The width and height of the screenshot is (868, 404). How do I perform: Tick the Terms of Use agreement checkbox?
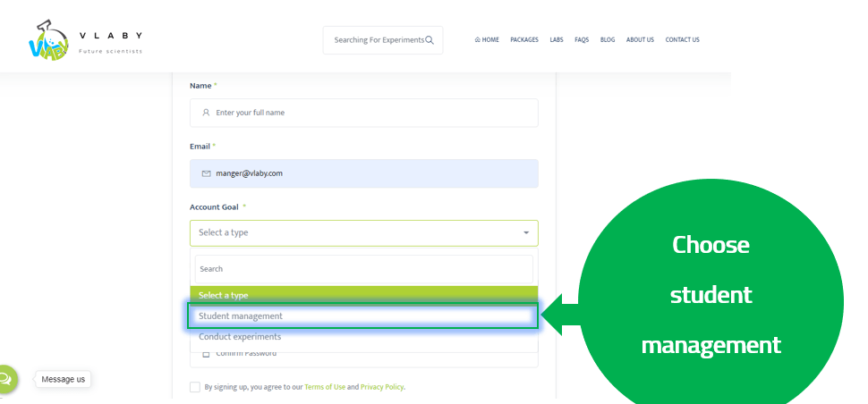coord(195,387)
